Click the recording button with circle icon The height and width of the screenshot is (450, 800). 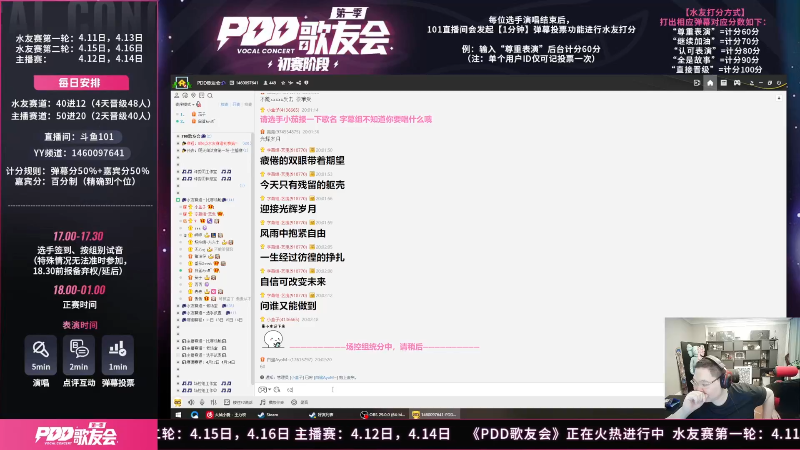[299, 402]
